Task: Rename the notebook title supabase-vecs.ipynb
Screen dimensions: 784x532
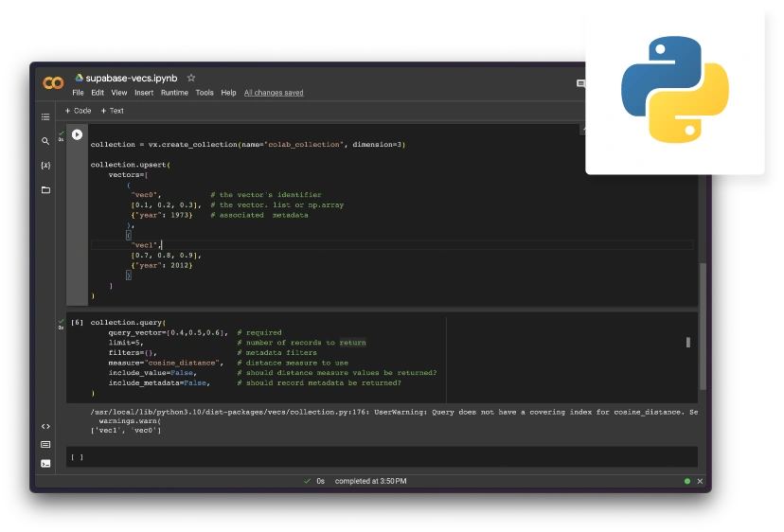Action: (x=132, y=78)
